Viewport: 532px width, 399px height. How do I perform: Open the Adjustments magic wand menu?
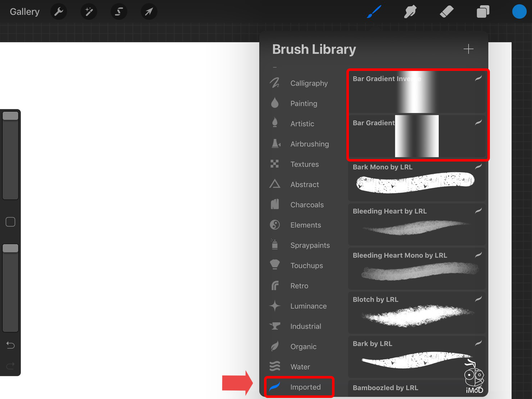88,12
